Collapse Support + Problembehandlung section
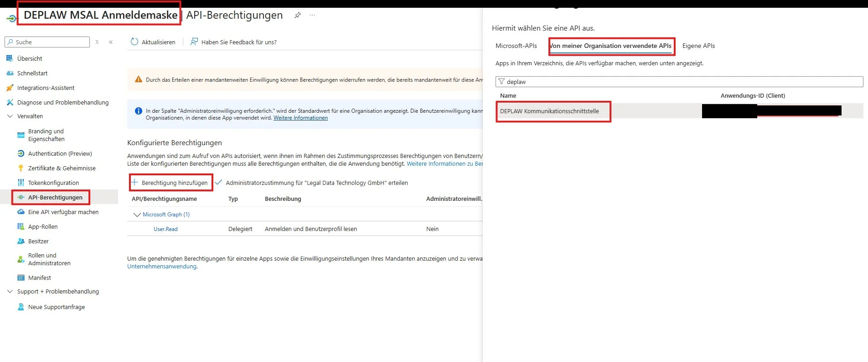 [10, 291]
